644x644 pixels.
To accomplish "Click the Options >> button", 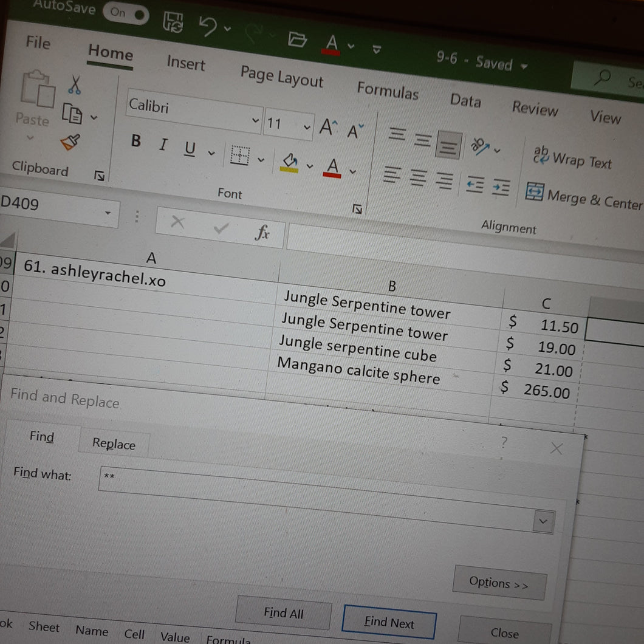I will [x=499, y=583].
